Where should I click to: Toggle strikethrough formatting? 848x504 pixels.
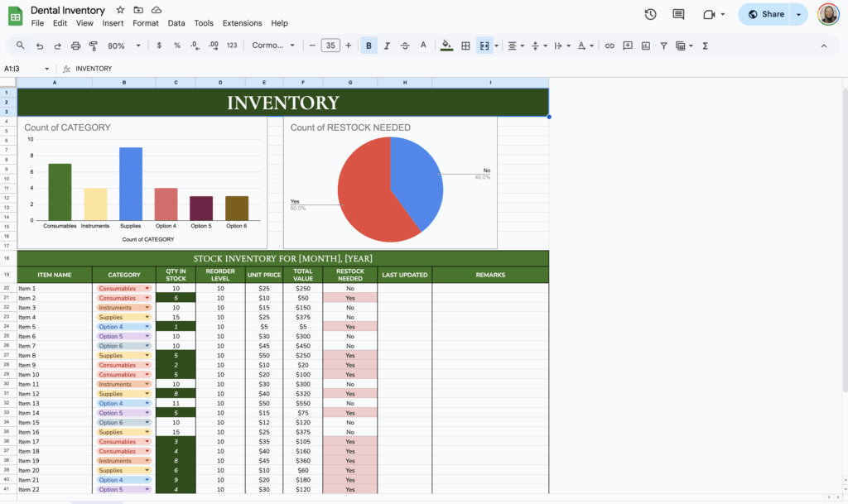405,46
